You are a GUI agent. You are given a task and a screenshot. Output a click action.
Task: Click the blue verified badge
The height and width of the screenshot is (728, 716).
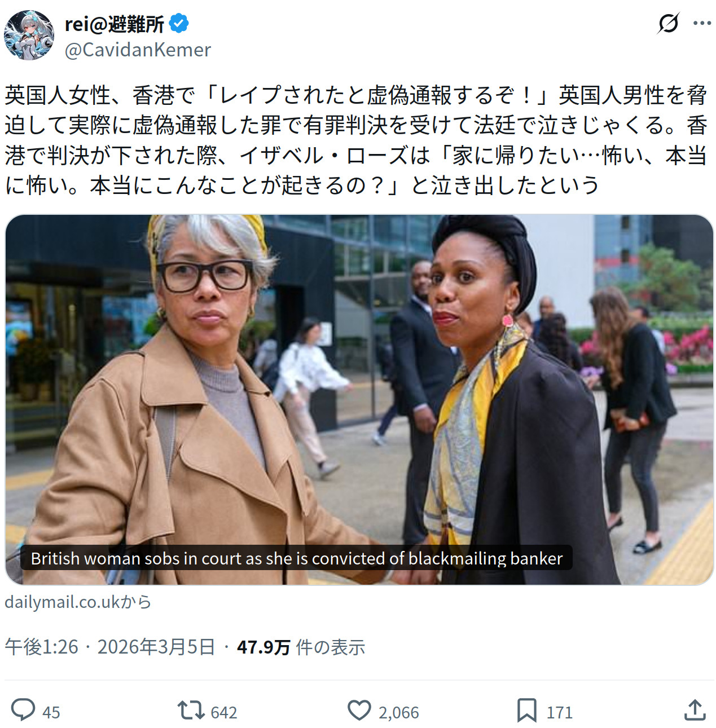179,24
